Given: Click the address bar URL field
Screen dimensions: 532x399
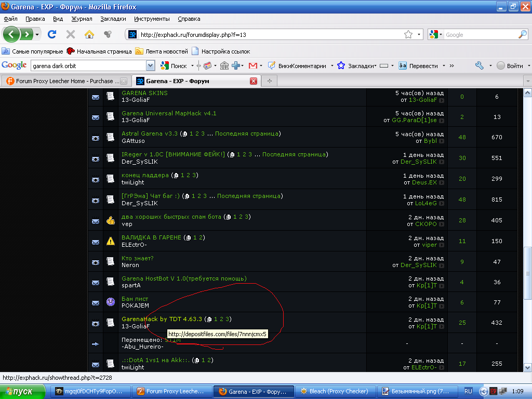Looking at the screenshot, I should (270, 35).
